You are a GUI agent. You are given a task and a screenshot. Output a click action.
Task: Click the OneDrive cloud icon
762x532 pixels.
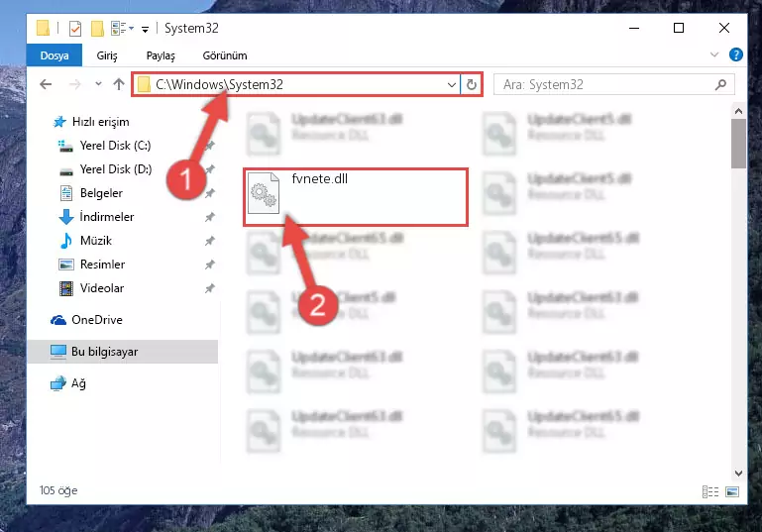[58, 320]
